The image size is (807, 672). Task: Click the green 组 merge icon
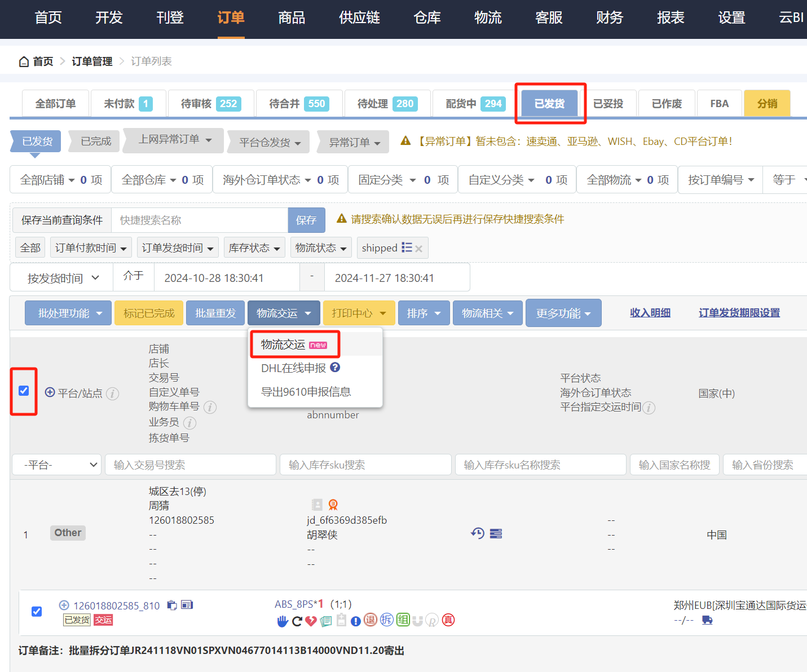pos(403,620)
